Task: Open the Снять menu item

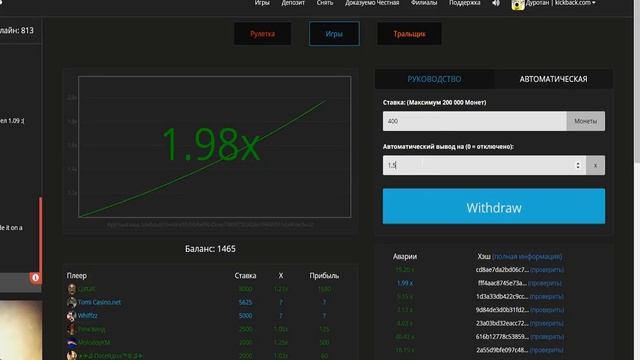Action: tap(325, 3)
